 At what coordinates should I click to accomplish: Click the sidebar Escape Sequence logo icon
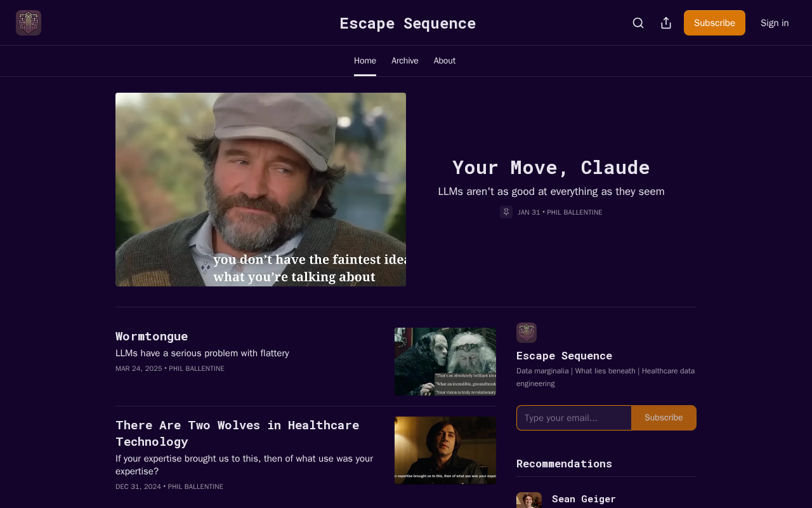(527, 333)
